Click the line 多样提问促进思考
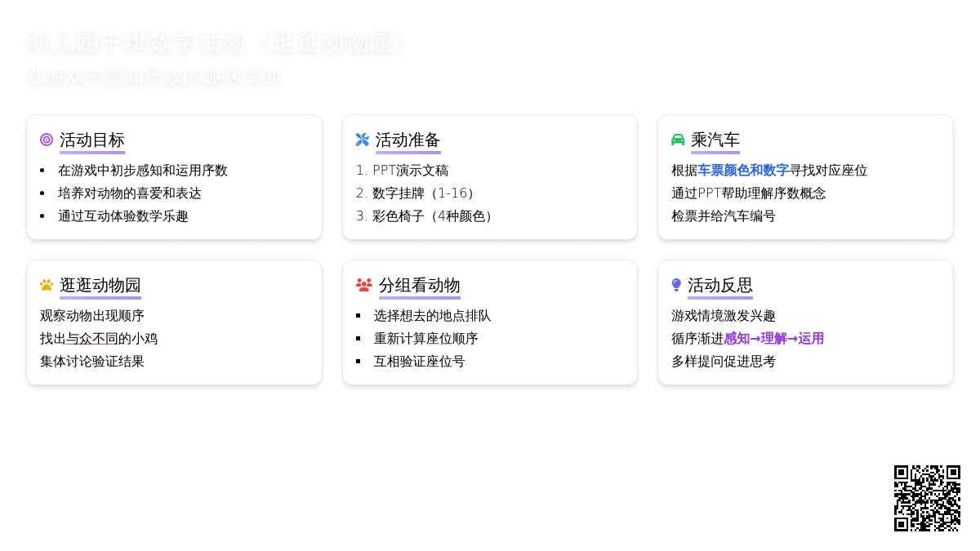 point(724,362)
